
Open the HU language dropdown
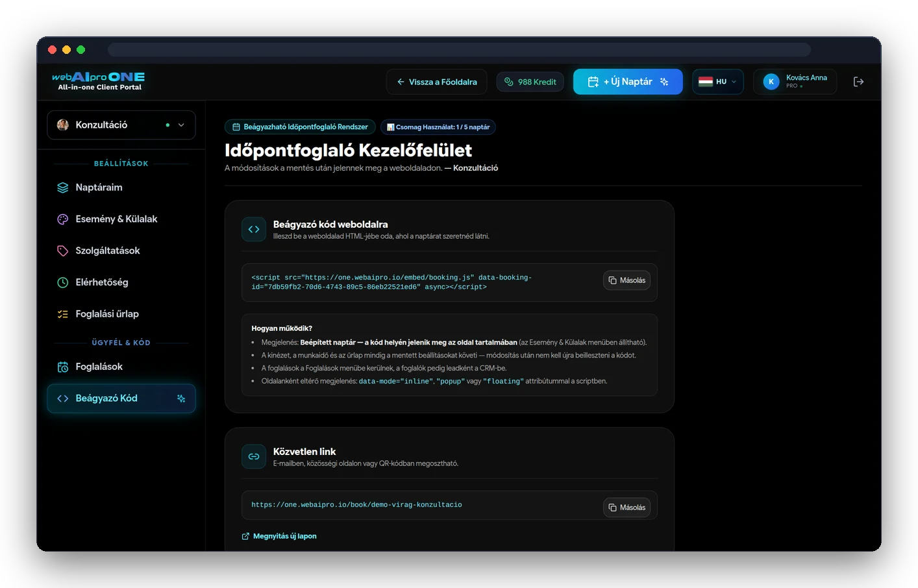[x=717, y=82]
